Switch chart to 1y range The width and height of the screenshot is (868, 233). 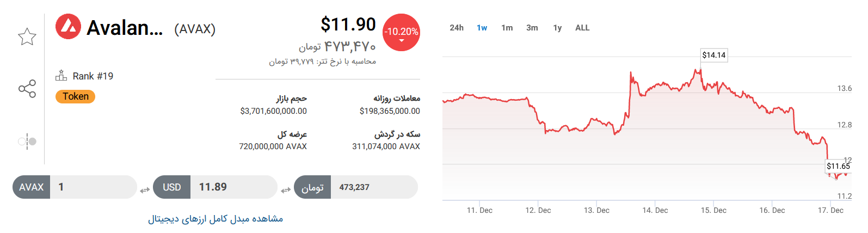pyautogui.click(x=557, y=28)
